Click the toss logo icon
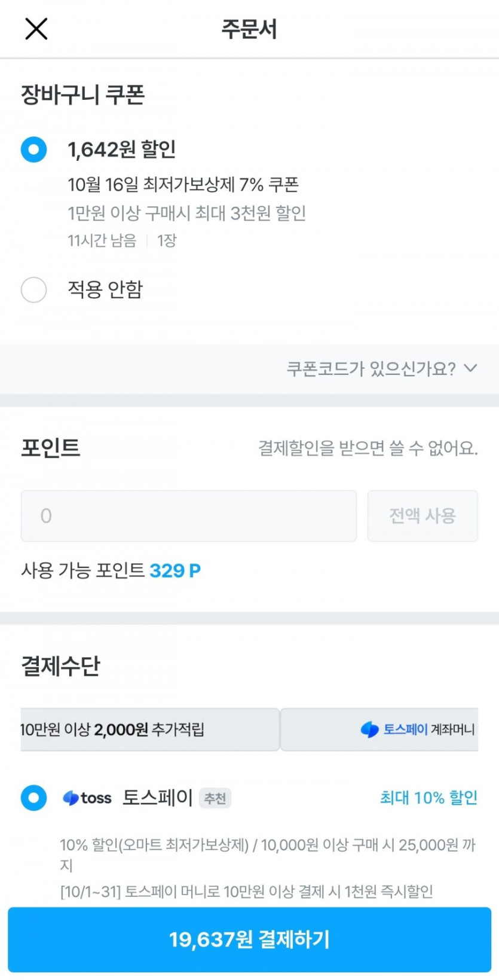499x980 pixels. tap(87, 798)
